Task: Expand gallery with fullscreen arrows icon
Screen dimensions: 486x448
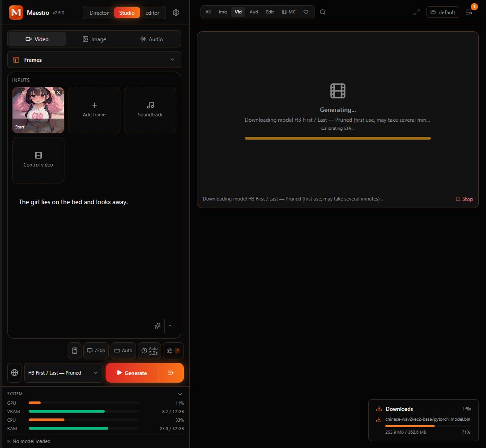Action: point(417,12)
